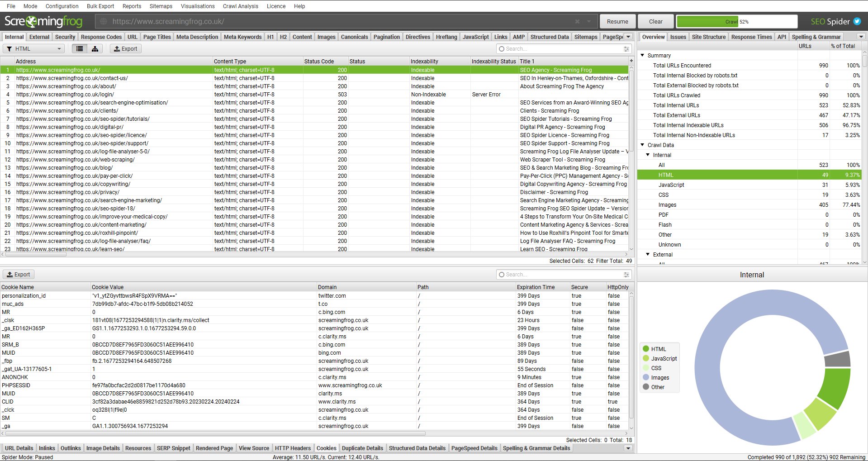868x461 pixels.
Task: Open the HTML filter dropdown
Action: tap(34, 49)
